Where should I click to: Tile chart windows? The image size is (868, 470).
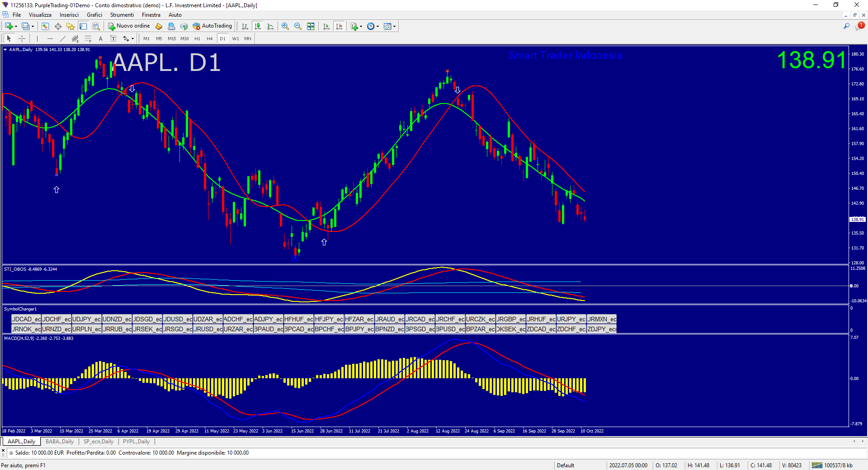pos(311,26)
